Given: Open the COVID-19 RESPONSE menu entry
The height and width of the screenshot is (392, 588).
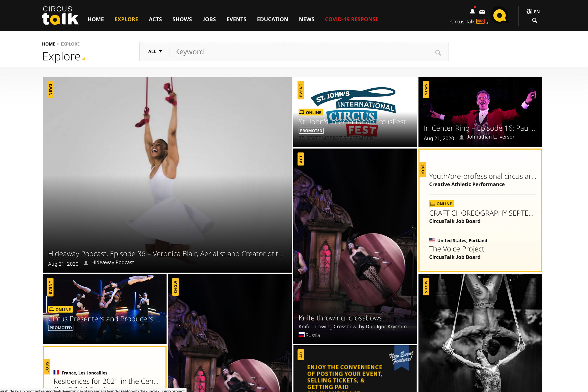Looking at the screenshot, I should pos(352,19).
